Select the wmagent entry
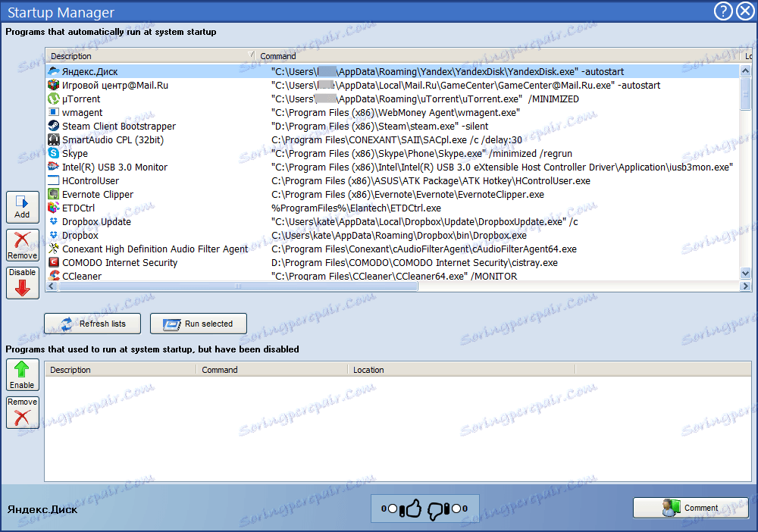This screenshot has height=532, width=758. pyautogui.click(x=393, y=112)
